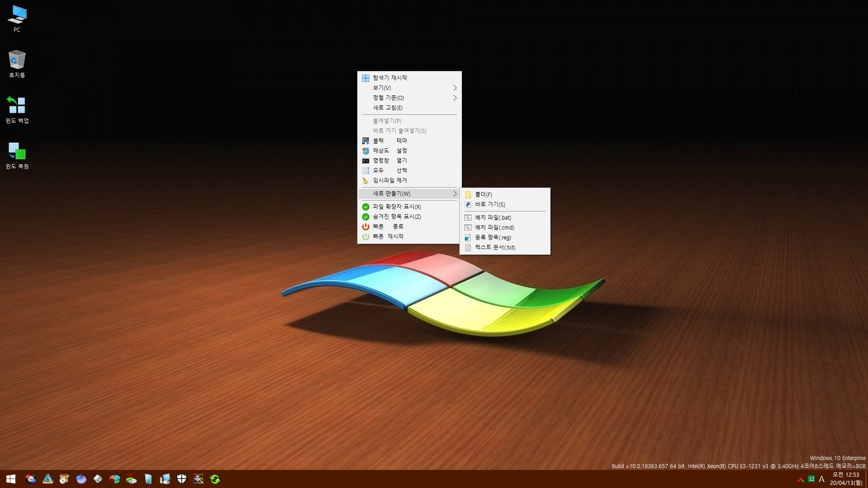Expand 새로 만들기(W) submenu arrow
Screen dimensions: 868x488
tap(455, 193)
